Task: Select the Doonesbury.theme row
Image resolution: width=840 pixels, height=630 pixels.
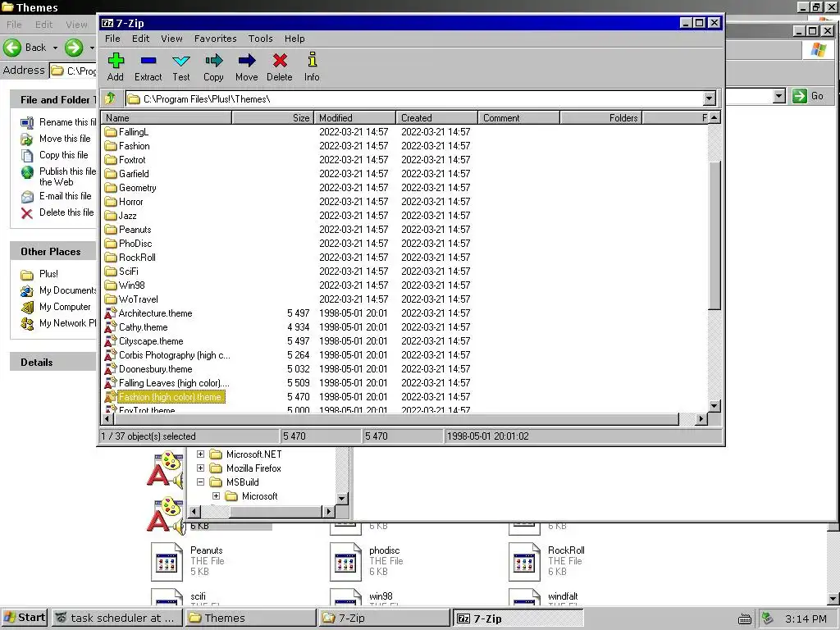Action: tap(406, 368)
